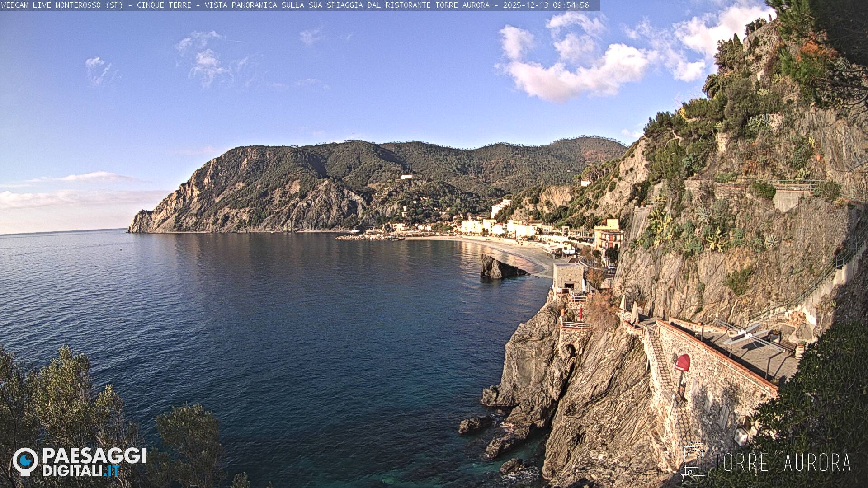Image resolution: width=868 pixels, height=488 pixels.
Task: Click the Paesaggi Digitali eye logo icon
Action: (x=25, y=461)
